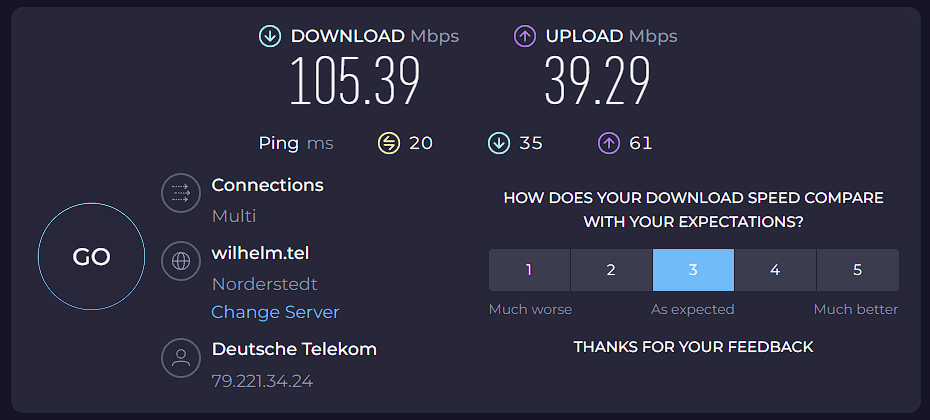This screenshot has height=420, width=930.
Task: Click the 105.39 download speed result
Action: click(354, 82)
